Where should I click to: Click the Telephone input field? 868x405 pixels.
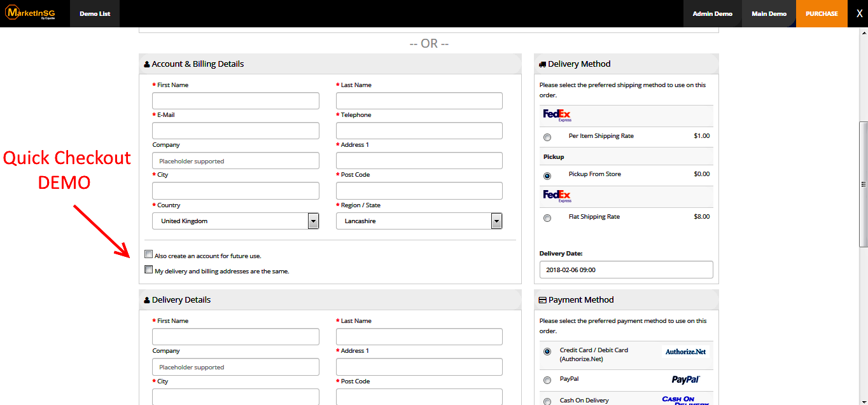419,130
